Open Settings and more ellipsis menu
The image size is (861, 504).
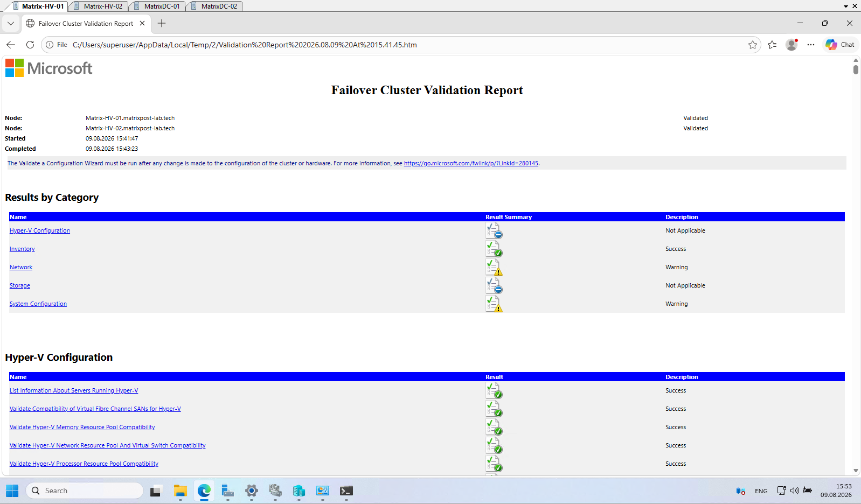811,45
